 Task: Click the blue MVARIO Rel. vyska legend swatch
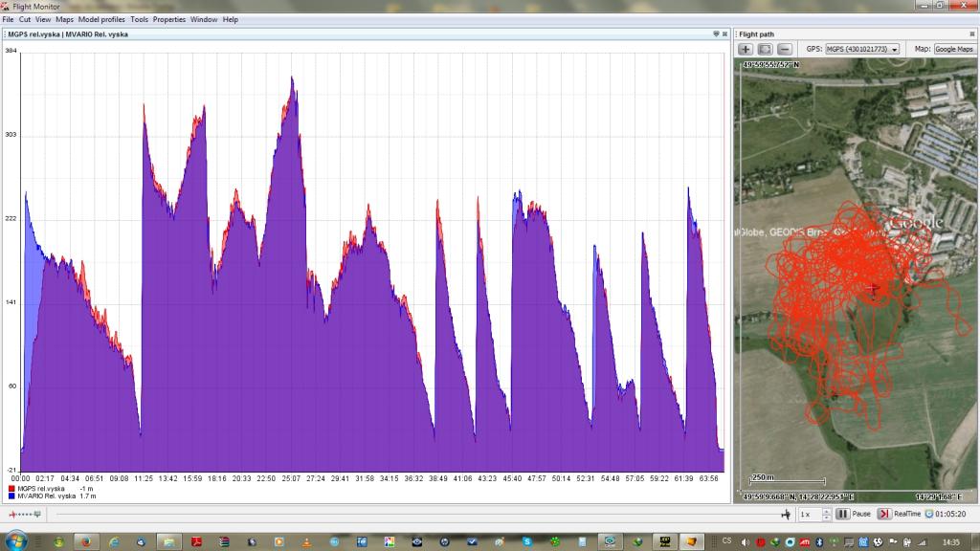point(11,496)
